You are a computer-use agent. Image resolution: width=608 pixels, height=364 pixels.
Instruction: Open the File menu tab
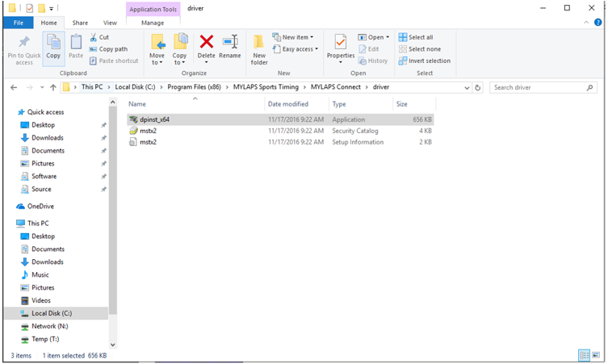pos(18,23)
